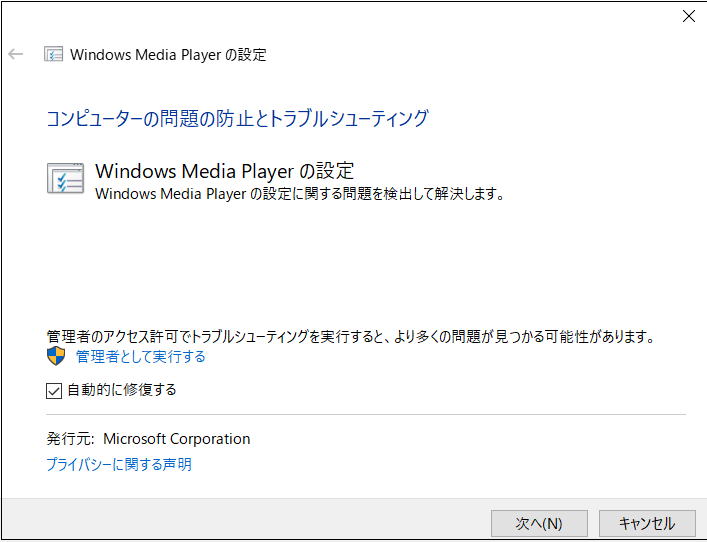Click the large Windows Media Player settings icon
This screenshot has width=707, height=542.
[x=66, y=177]
